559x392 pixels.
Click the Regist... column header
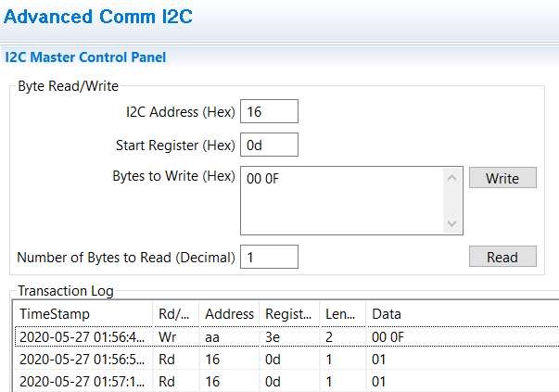point(289,314)
